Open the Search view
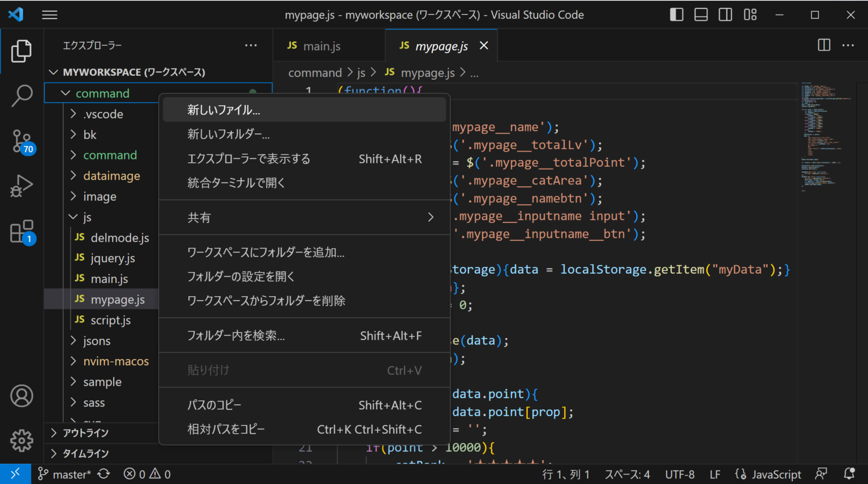Viewport: 868px width, 484px height. tap(21, 96)
